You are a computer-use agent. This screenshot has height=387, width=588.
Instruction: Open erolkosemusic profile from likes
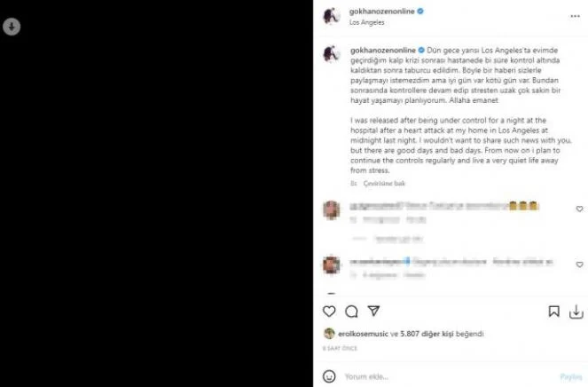[x=363, y=334]
